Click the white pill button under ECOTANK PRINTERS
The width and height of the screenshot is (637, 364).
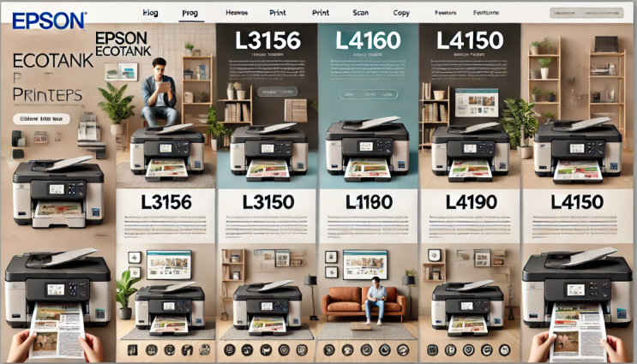pyautogui.click(x=41, y=119)
